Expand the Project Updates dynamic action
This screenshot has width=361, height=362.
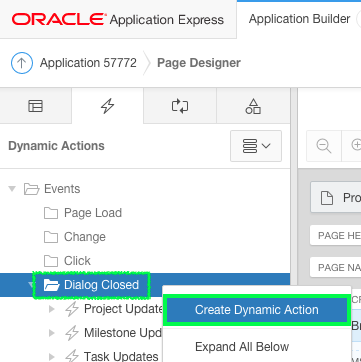click(52, 309)
